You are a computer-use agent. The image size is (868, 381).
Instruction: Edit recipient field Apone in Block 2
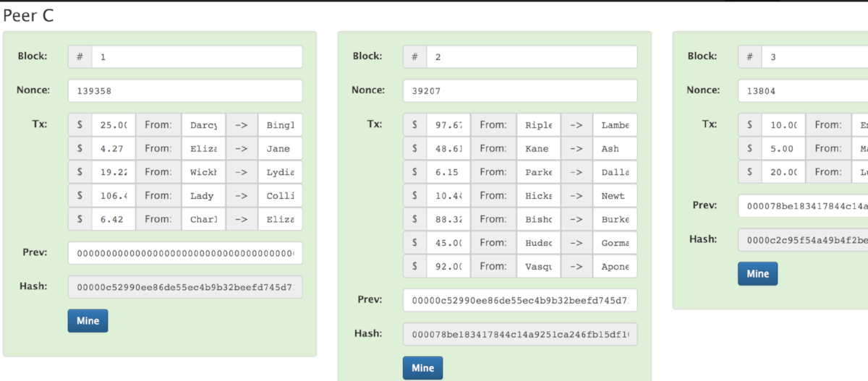tap(615, 266)
